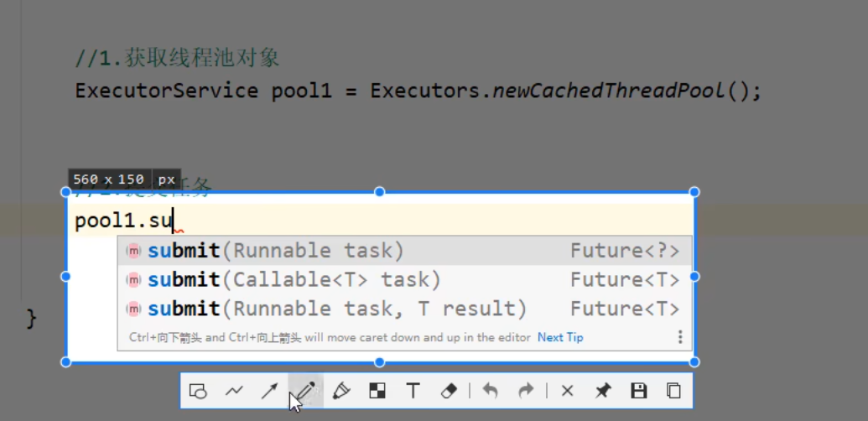Select the eraser tool

click(x=449, y=391)
